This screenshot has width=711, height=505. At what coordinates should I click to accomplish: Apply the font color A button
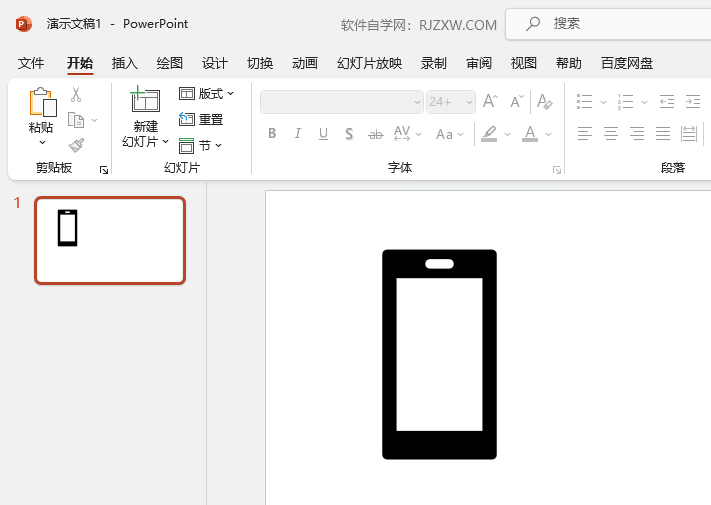pyautogui.click(x=530, y=134)
